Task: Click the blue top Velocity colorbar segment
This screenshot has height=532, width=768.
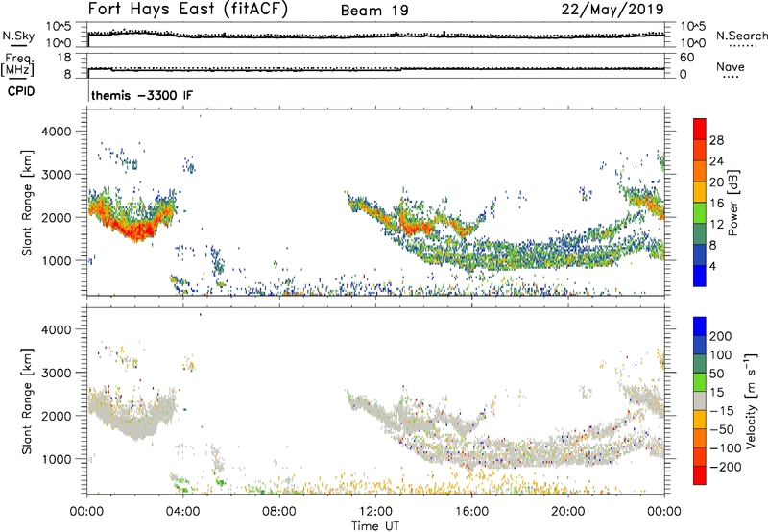Action: [700, 326]
